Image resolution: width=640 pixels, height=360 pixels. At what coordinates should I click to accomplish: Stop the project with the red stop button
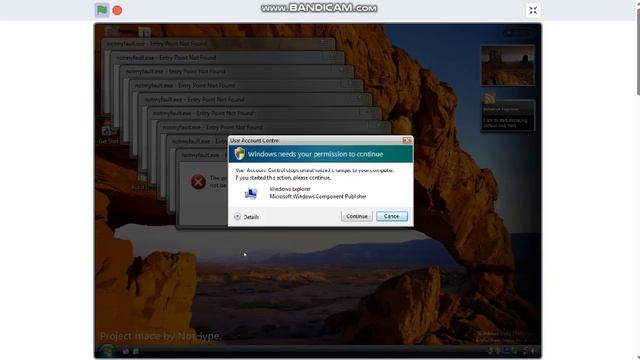(x=117, y=10)
